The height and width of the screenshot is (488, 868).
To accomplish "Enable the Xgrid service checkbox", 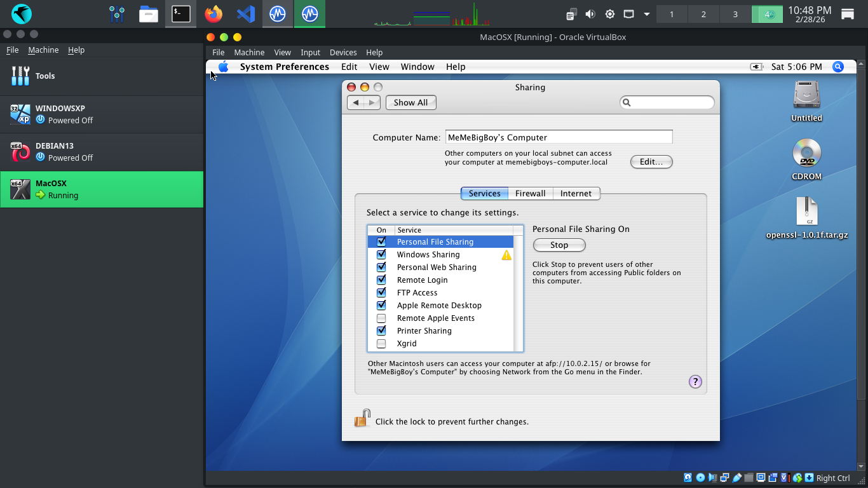I will pos(381,344).
